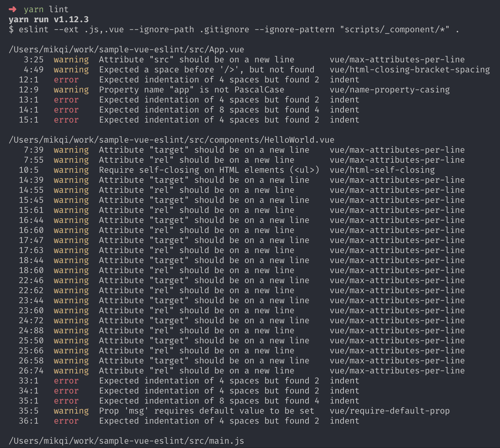Click the 35:1 error 8 spaces message
Image resolution: width=500 pixels, height=448 pixels.
[209, 401]
